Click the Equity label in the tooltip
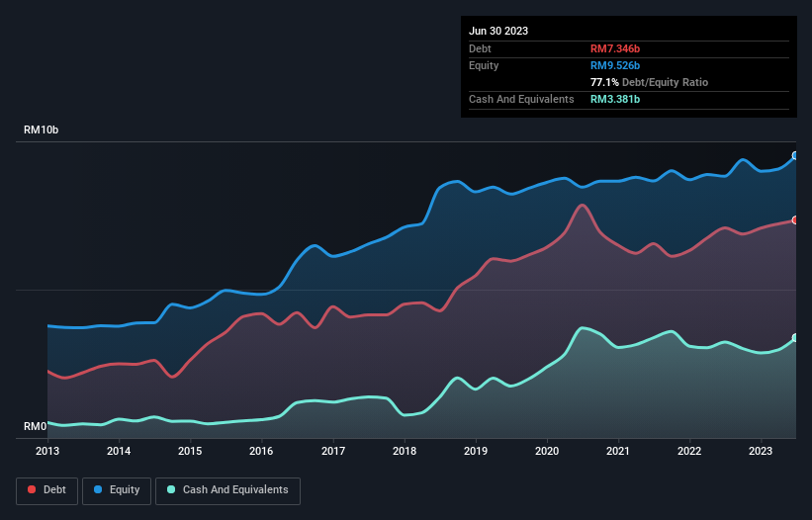This screenshot has height=520, width=812. (484, 65)
